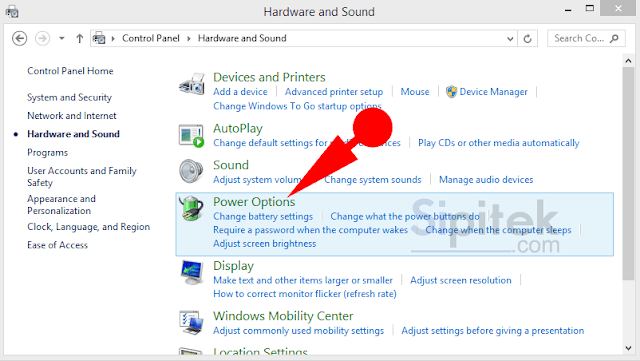The image size is (640, 361).
Task: Go up one level with up arrow
Action: (80, 39)
